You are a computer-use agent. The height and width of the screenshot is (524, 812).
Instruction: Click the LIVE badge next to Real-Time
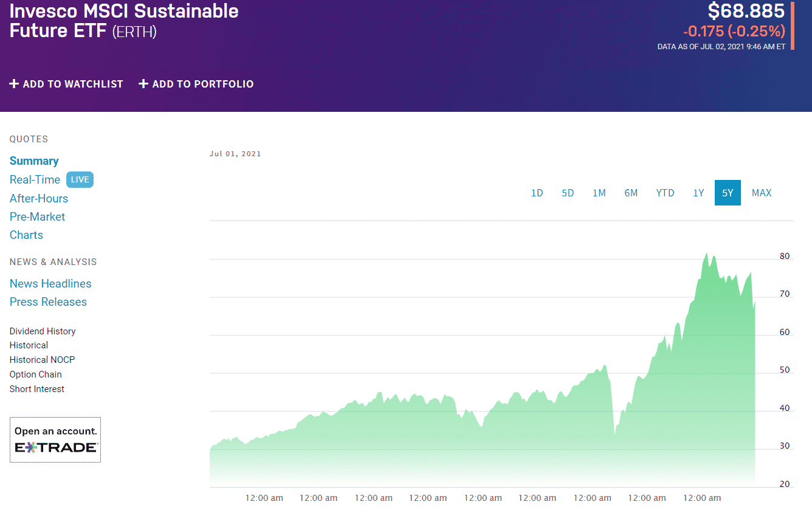tap(80, 180)
